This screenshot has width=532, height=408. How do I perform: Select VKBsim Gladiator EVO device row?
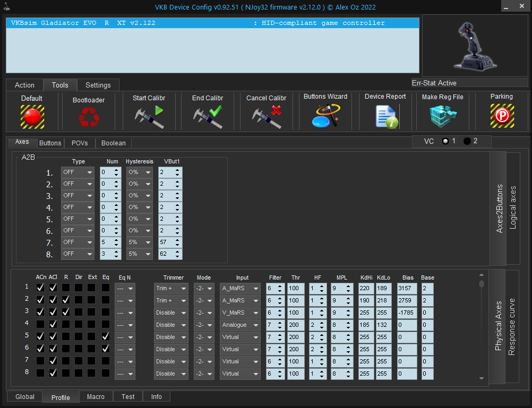213,23
